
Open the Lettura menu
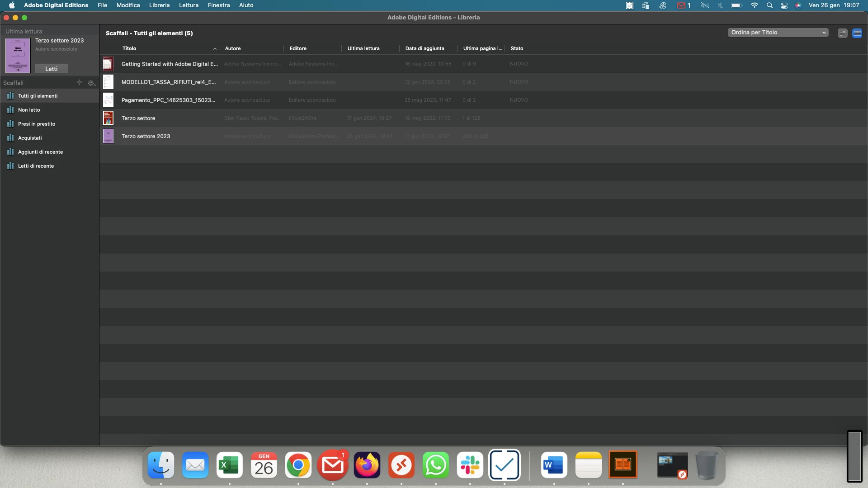189,5
